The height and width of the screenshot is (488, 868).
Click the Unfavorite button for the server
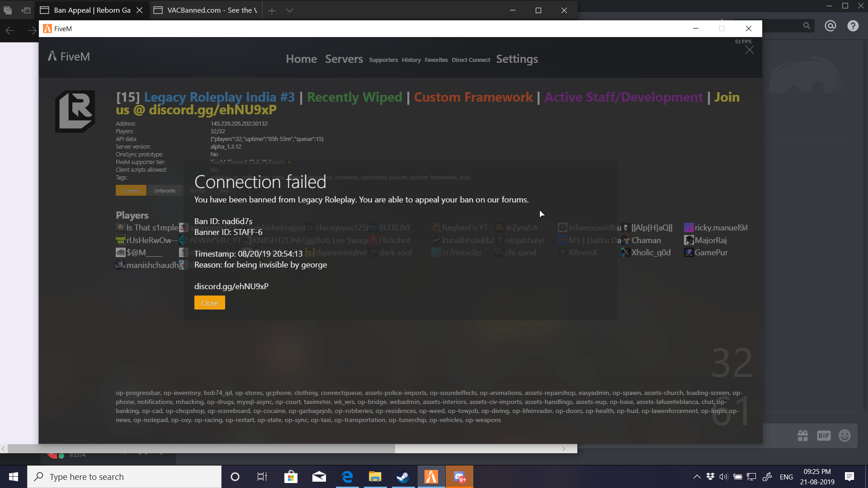tap(165, 190)
